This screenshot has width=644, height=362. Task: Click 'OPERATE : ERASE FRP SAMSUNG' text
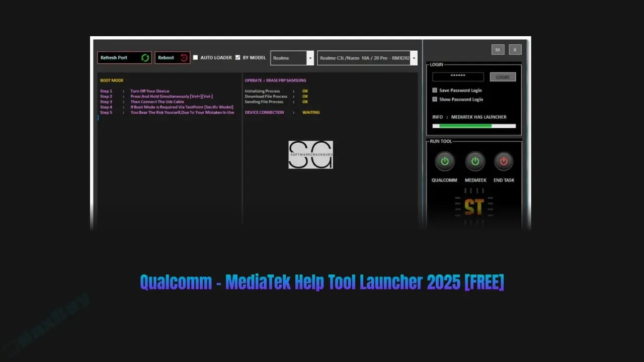(x=275, y=80)
